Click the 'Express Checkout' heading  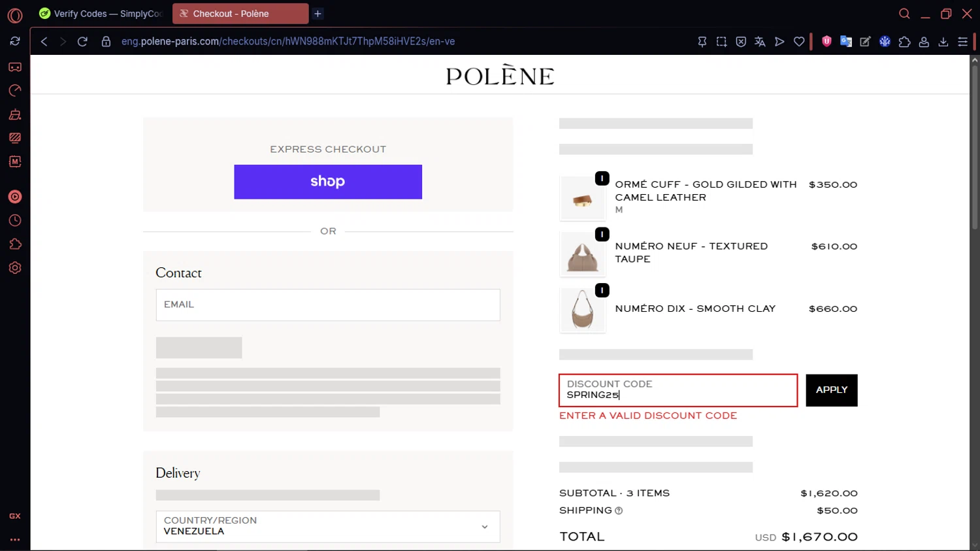(x=328, y=149)
